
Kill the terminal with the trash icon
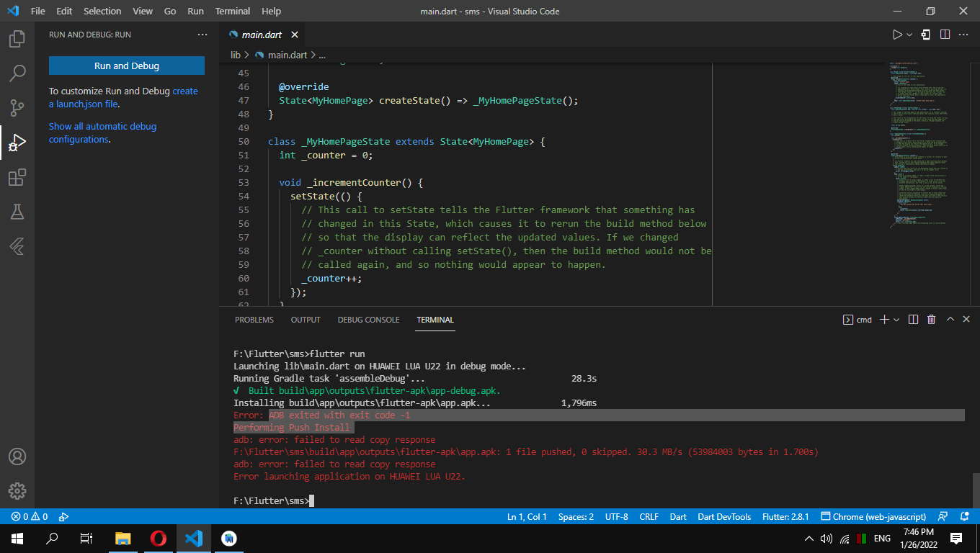click(931, 318)
